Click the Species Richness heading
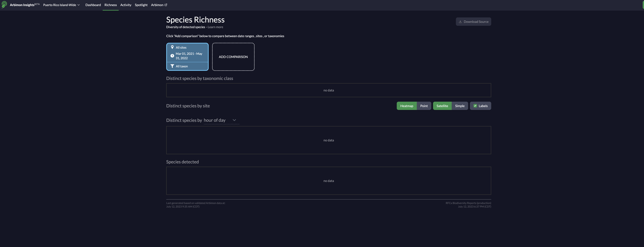The height and width of the screenshot is (247, 644). (x=195, y=20)
